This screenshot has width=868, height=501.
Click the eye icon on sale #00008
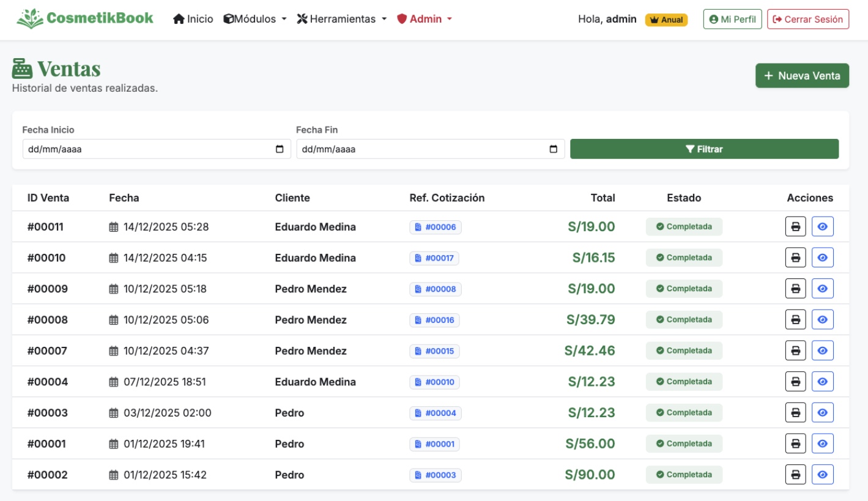pyautogui.click(x=823, y=319)
